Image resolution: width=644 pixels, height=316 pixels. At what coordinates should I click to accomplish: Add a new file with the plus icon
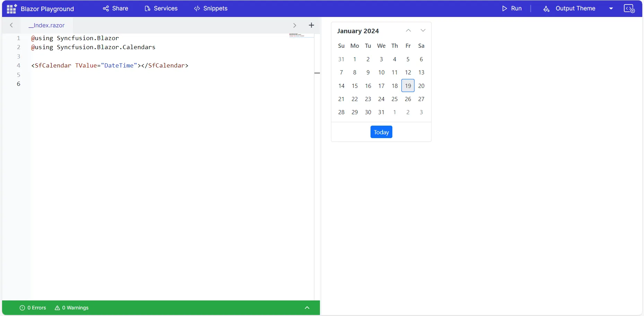(311, 25)
